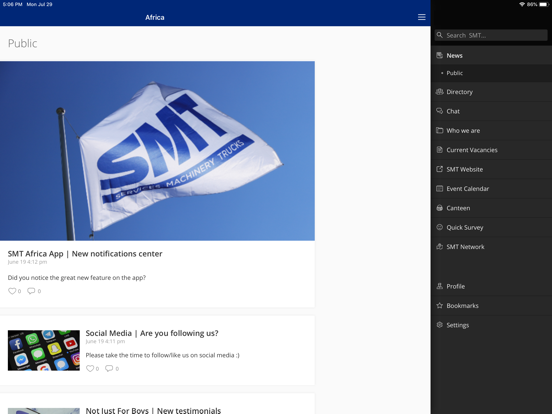
Task: Select the Public sub-item under News
Action: tap(491, 73)
